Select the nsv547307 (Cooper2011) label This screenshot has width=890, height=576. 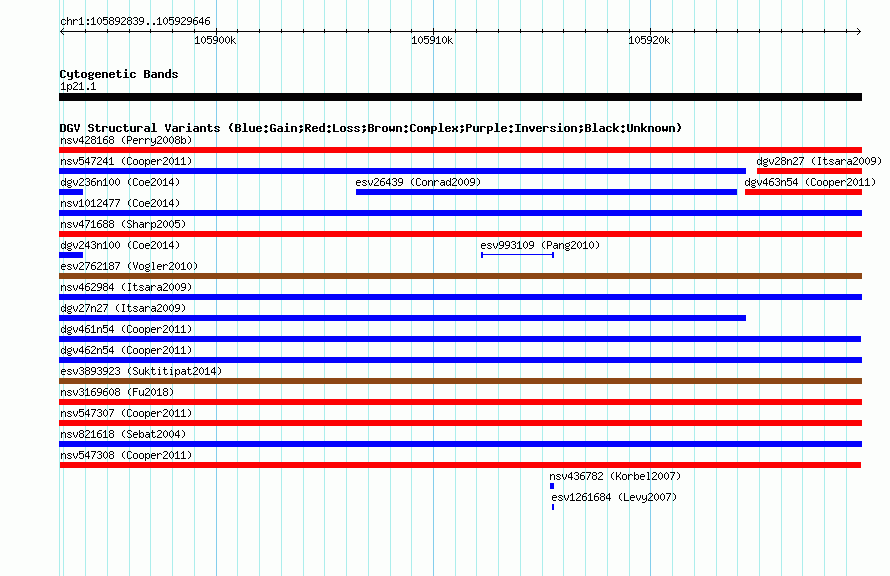point(126,413)
